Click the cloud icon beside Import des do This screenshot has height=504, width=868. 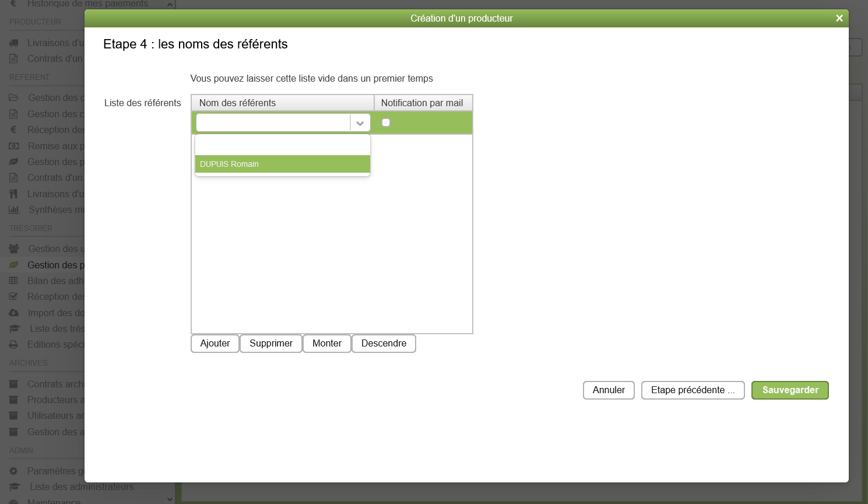click(14, 313)
